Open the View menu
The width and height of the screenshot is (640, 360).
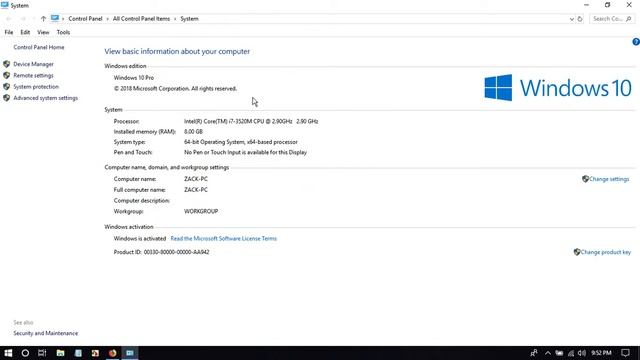tap(43, 32)
